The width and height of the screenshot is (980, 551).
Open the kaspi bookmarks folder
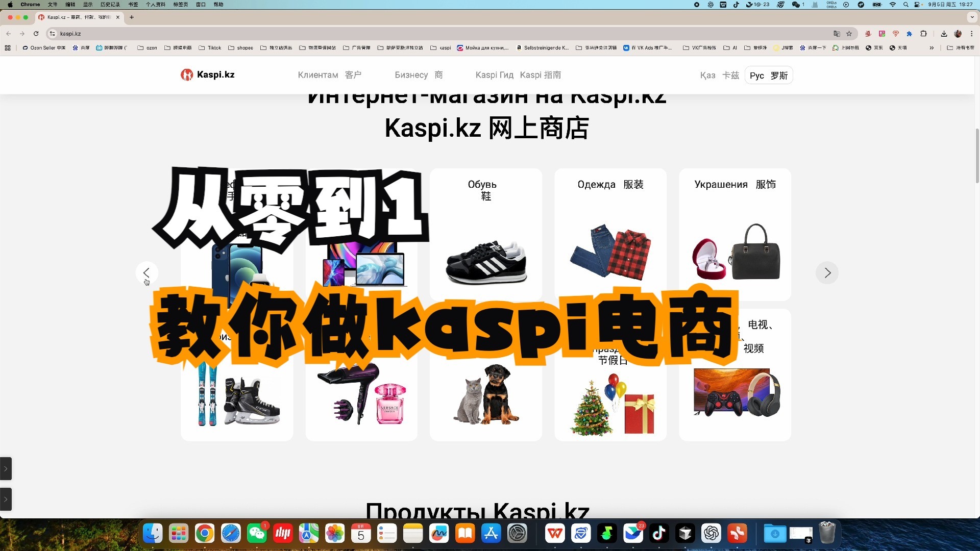coord(441,48)
